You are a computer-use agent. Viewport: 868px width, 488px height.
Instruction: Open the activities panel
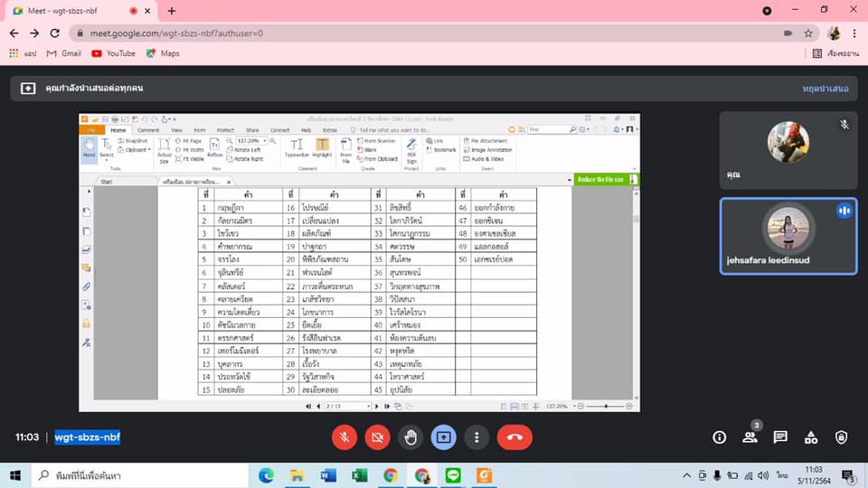(x=811, y=437)
